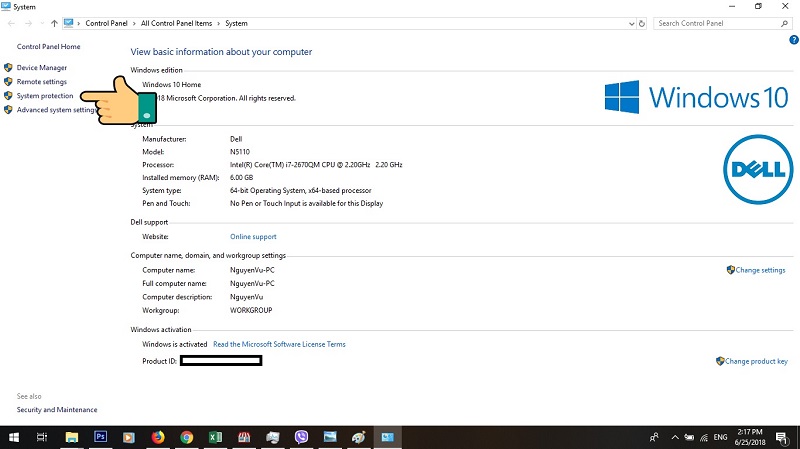This screenshot has height=449, width=800.
Task: Open the media player taskbar icon
Action: [x=129, y=437]
